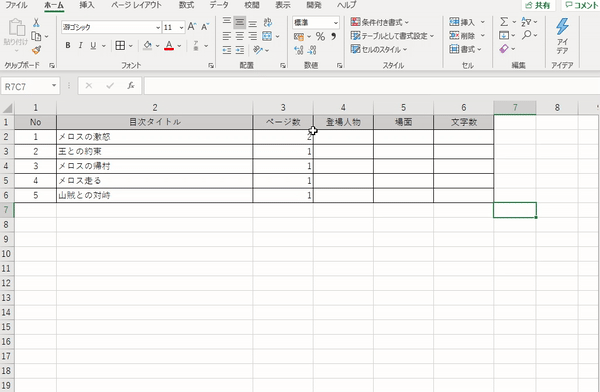Image resolution: width=600 pixels, height=392 pixels.
Task: Open the File (ファイル) tab
Action: pos(16,5)
